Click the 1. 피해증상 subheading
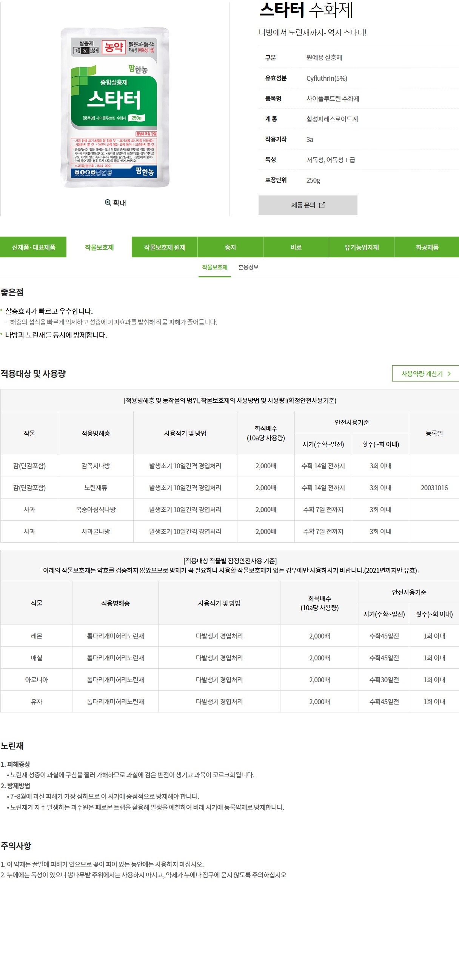The width and height of the screenshot is (459, 980). (15, 764)
